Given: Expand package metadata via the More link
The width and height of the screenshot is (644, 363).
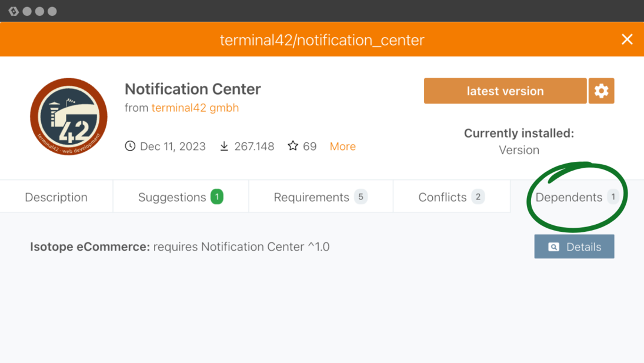Looking at the screenshot, I should [x=342, y=146].
